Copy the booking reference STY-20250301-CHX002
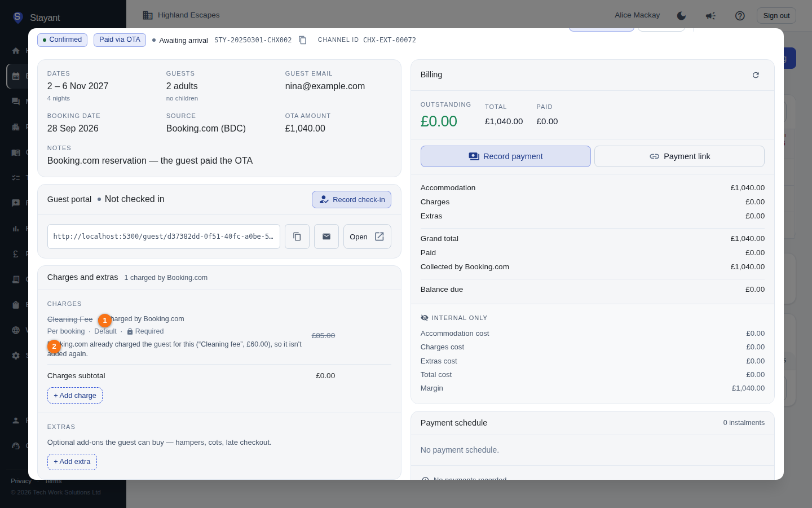This screenshot has width=812, height=508. click(303, 40)
